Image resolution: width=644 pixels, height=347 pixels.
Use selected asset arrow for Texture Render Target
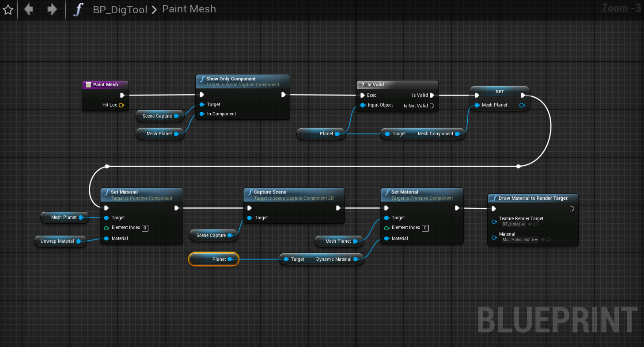530,224
